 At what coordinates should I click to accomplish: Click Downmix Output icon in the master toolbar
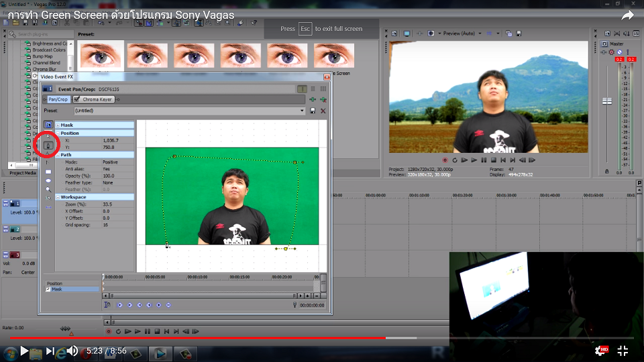pyautogui.click(x=617, y=34)
